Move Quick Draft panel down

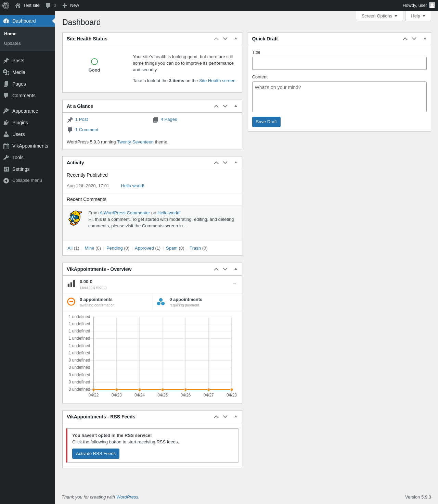[x=414, y=39]
